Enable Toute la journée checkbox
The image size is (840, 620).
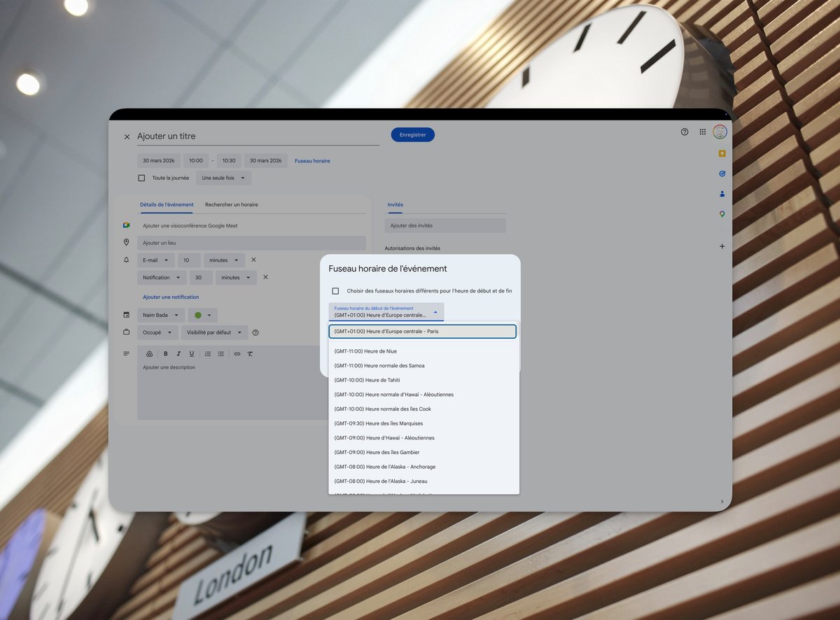[x=141, y=178]
